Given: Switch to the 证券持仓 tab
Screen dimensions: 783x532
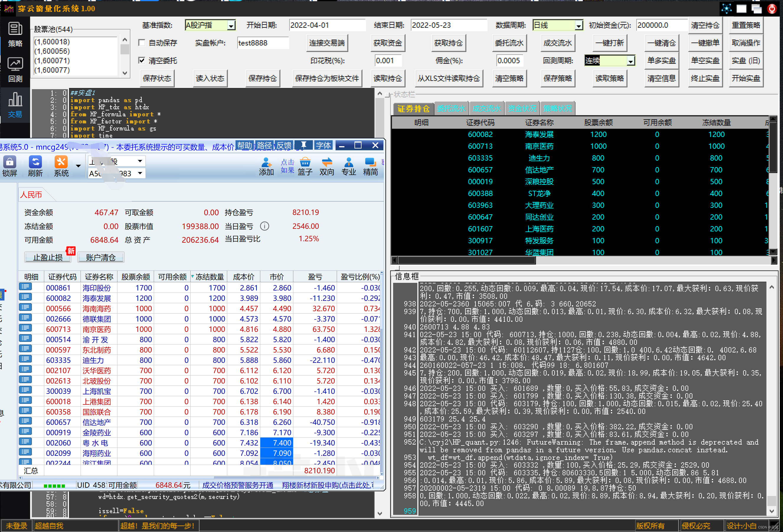Looking at the screenshot, I should click(413, 108).
